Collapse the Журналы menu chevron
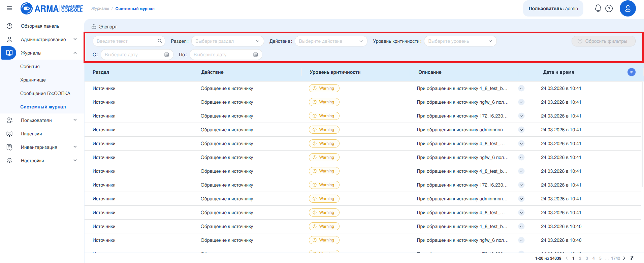 pyautogui.click(x=75, y=53)
